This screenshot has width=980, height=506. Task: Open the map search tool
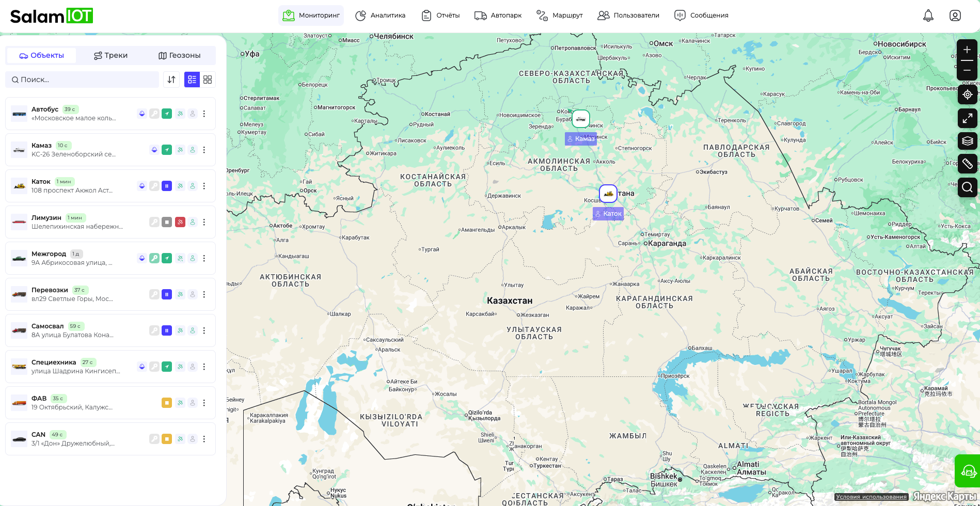(967, 187)
